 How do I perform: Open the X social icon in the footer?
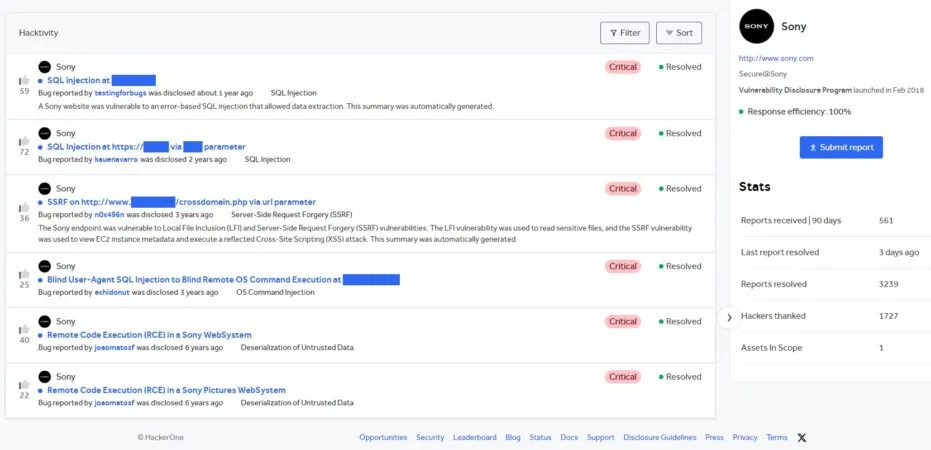(x=802, y=438)
